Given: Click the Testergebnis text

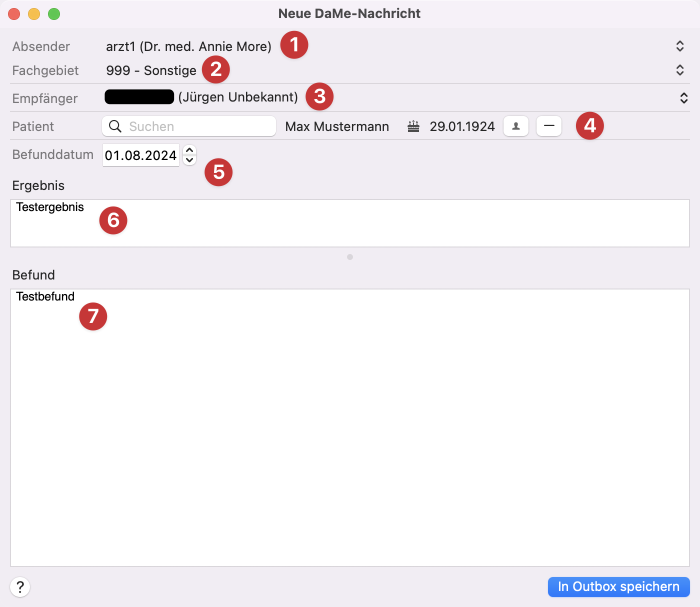Looking at the screenshot, I should [x=50, y=207].
